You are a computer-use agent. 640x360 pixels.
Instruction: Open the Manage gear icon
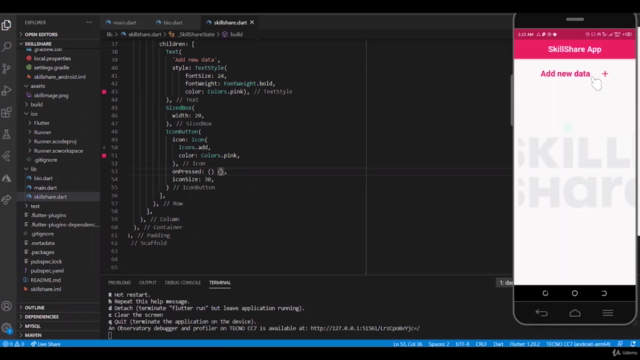coord(7,328)
